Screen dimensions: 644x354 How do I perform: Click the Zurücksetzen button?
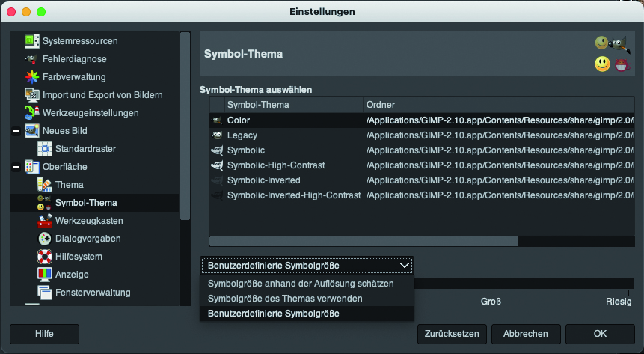click(452, 334)
